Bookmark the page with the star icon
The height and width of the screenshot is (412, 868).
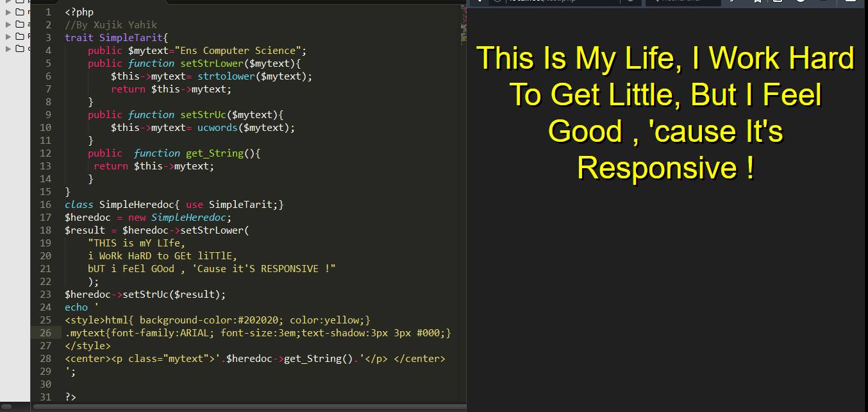click(758, 3)
